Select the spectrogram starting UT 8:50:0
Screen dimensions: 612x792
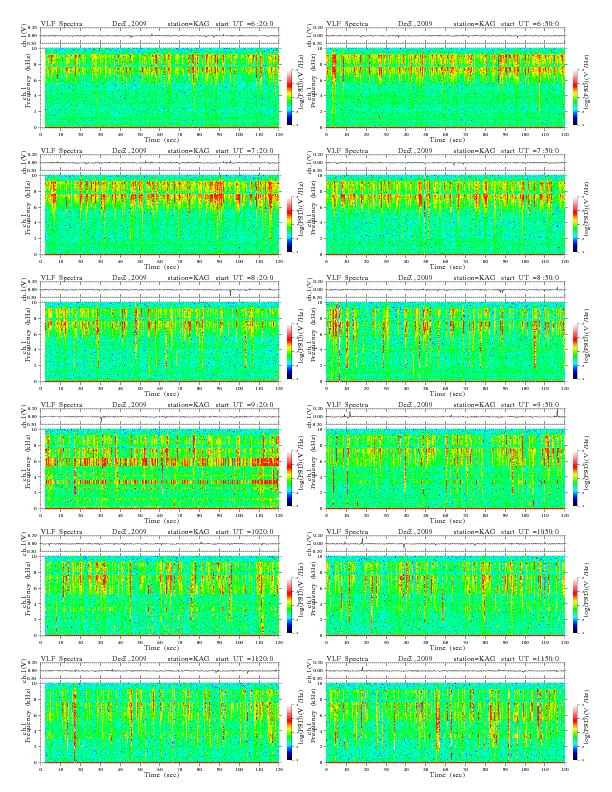(445, 341)
